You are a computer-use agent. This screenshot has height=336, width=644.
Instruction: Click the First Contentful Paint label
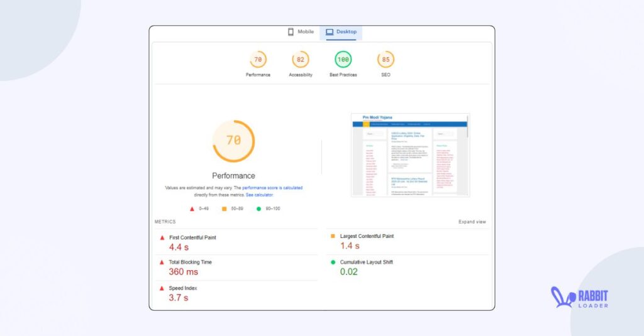pyautogui.click(x=192, y=237)
